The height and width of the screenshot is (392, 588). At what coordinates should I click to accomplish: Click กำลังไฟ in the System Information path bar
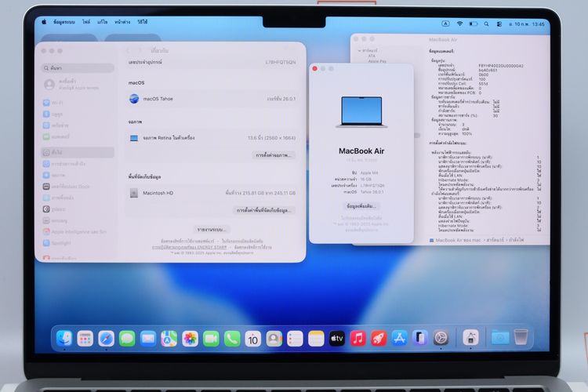click(x=516, y=240)
